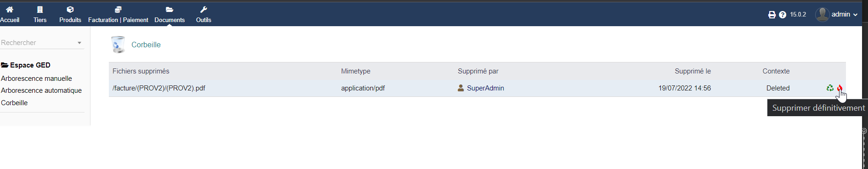This screenshot has height=169, width=868.
Task: Open Corbeille in the sidebar
Action: 14,103
